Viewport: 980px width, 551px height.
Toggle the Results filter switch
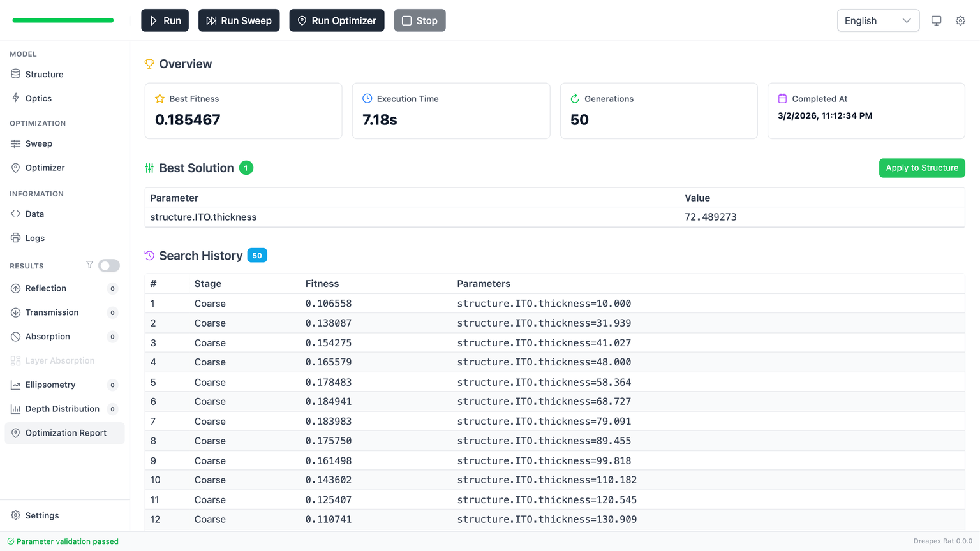pyautogui.click(x=109, y=265)
